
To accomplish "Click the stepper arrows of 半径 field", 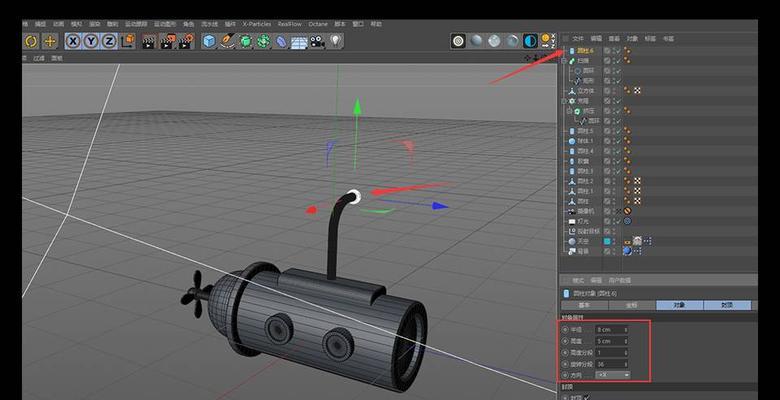I will [625, 329].
